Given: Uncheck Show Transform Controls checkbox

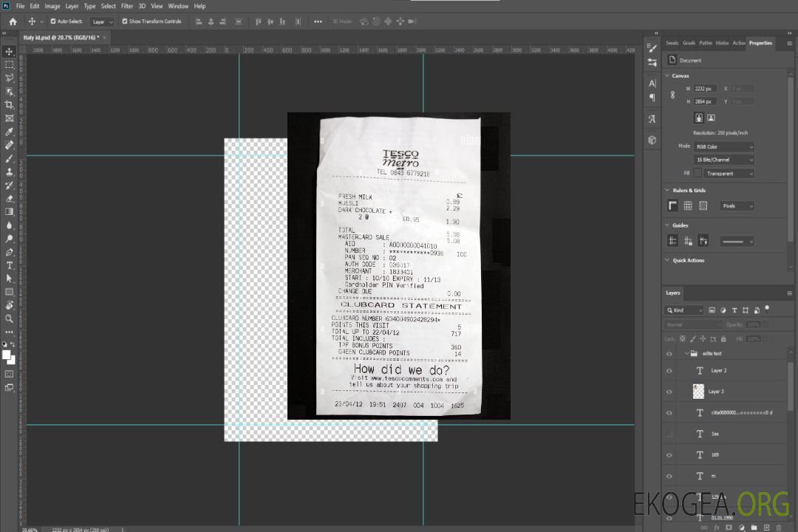Looking at the screenshot, I should (x=125, y=21).
